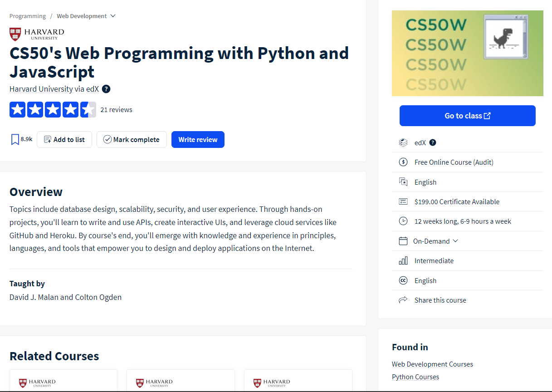Click the certificate icon beside $199.00
The width and height of the screenshot is (552, 392).
(403, 201)
